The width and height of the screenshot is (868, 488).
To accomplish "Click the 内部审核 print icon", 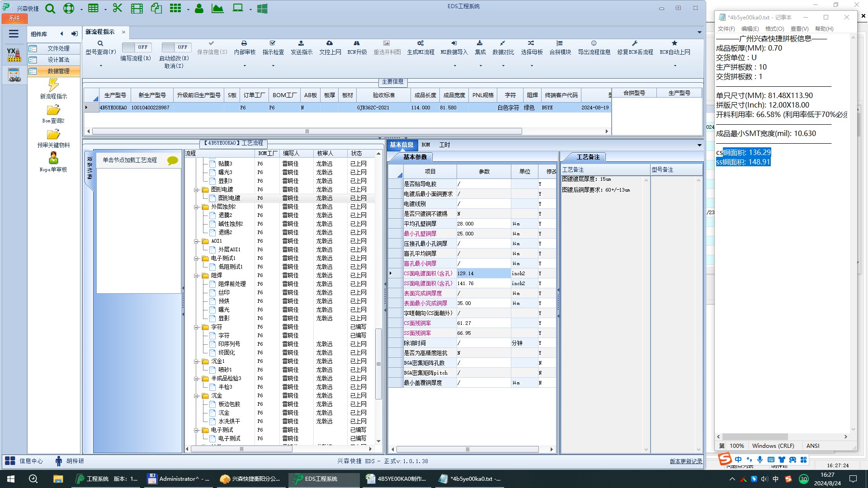I will click(244, 43).
